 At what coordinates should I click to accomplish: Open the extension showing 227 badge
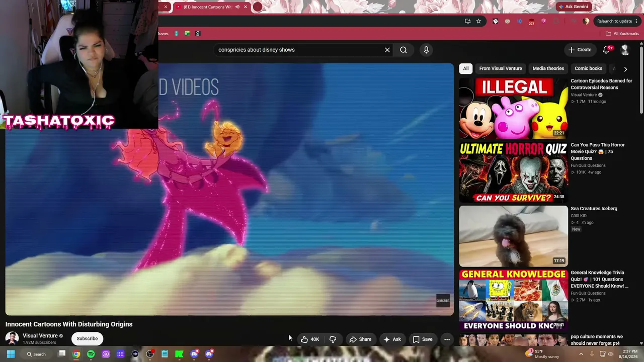(x=531, y=22)
